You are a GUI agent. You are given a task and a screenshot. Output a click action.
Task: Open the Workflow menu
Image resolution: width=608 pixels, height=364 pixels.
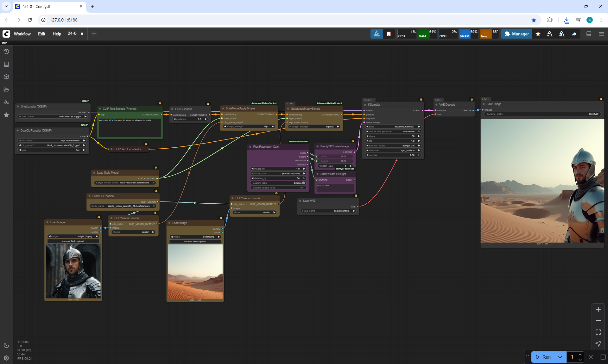pyautogui.click(x=22, y=34)
